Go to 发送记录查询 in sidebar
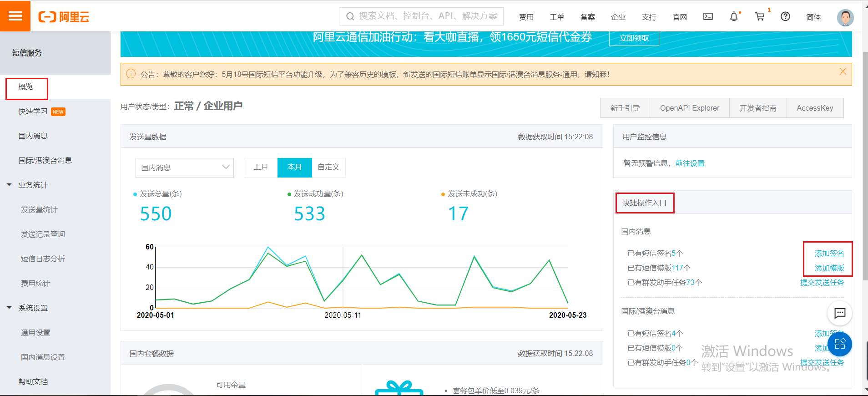 43,234
